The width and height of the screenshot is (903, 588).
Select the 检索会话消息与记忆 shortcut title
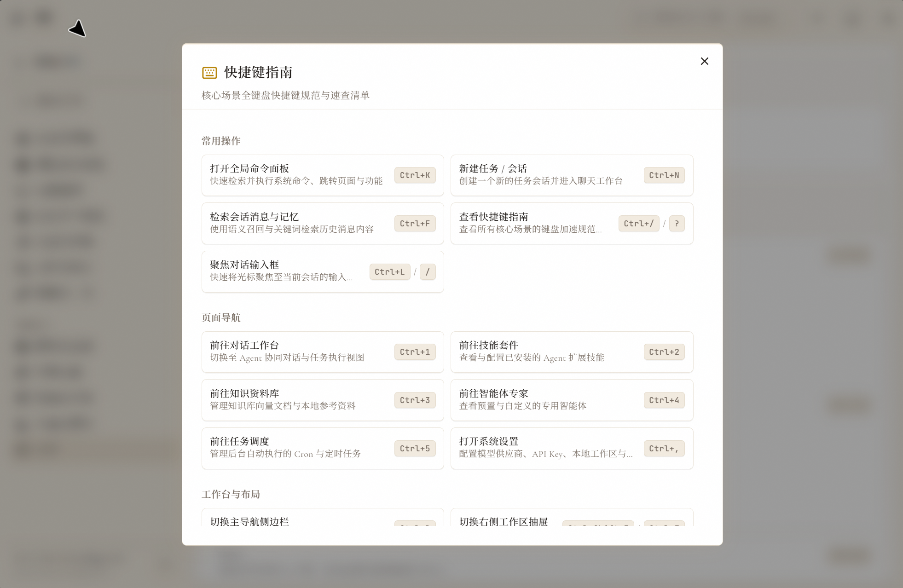coord(255,217)
